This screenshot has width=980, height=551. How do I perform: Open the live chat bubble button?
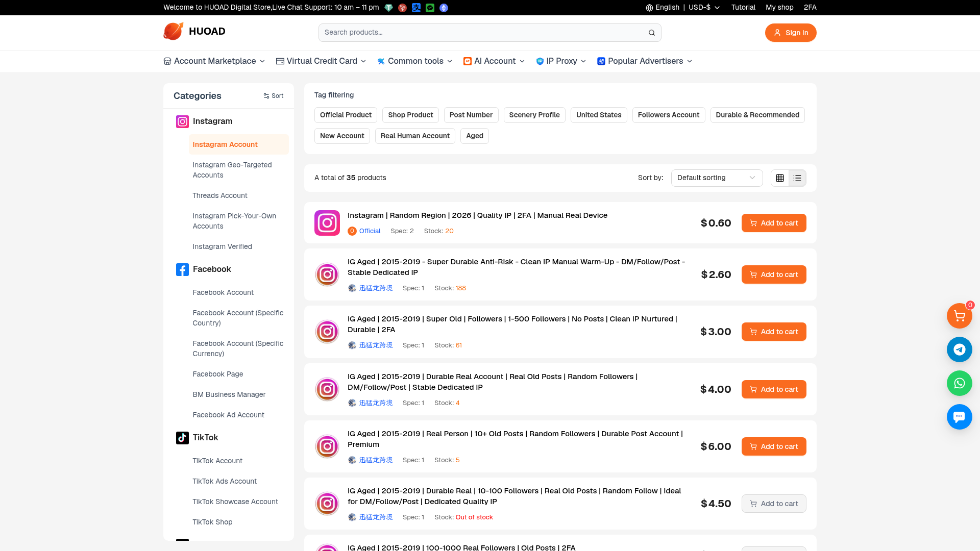point(959,417)
